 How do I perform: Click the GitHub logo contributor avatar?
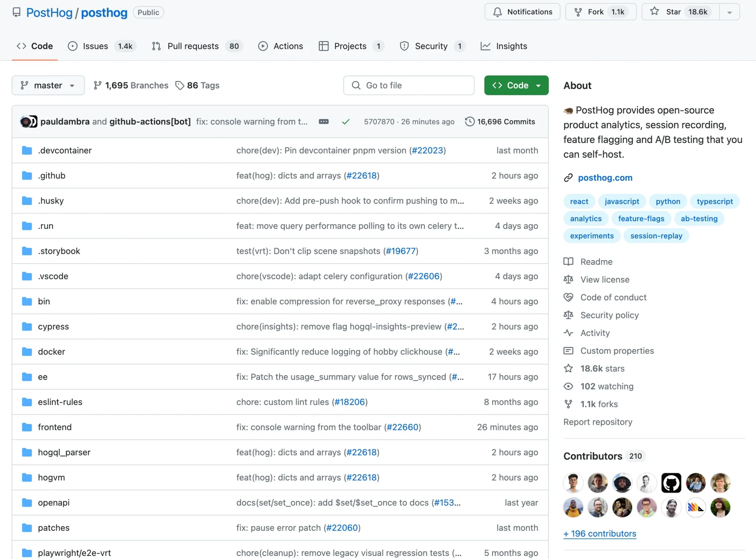[x=671, y=483]
